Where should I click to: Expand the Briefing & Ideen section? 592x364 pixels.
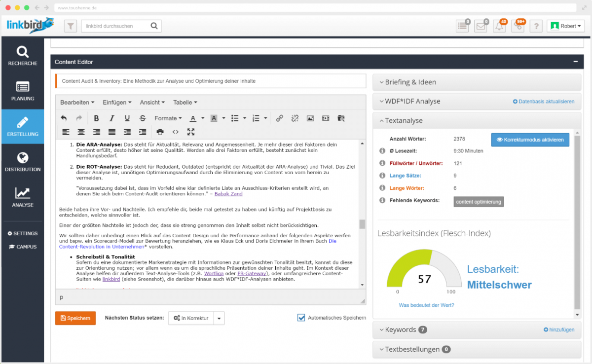(x=410, y=82)
